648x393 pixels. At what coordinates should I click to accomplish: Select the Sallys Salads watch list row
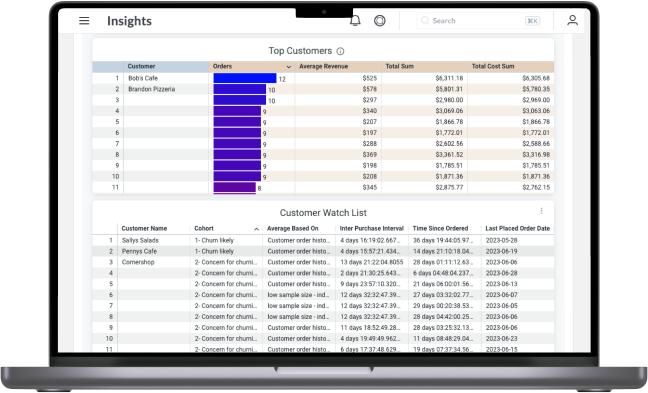pos(323,241)
